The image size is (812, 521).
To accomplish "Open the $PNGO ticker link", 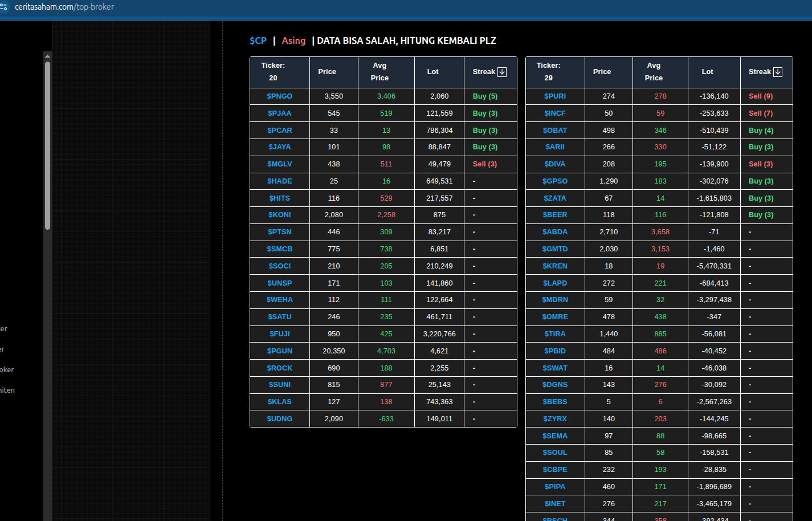I will [x=280, y=96].
